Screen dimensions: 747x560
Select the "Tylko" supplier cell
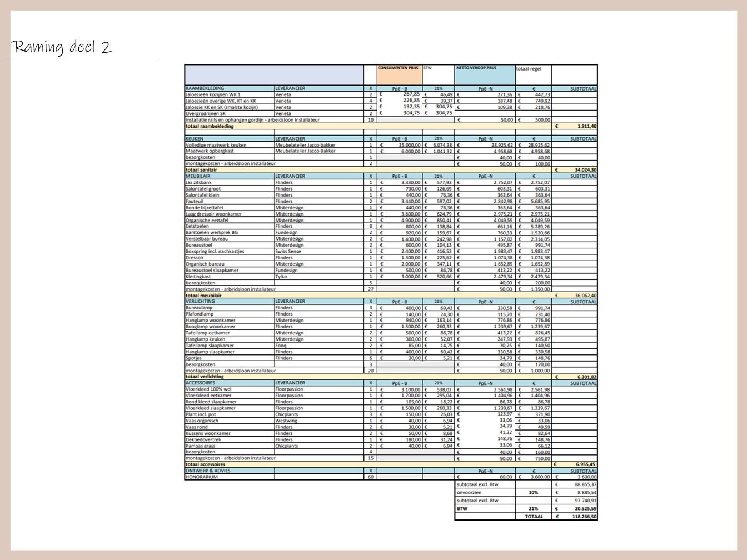coord(319,276)
